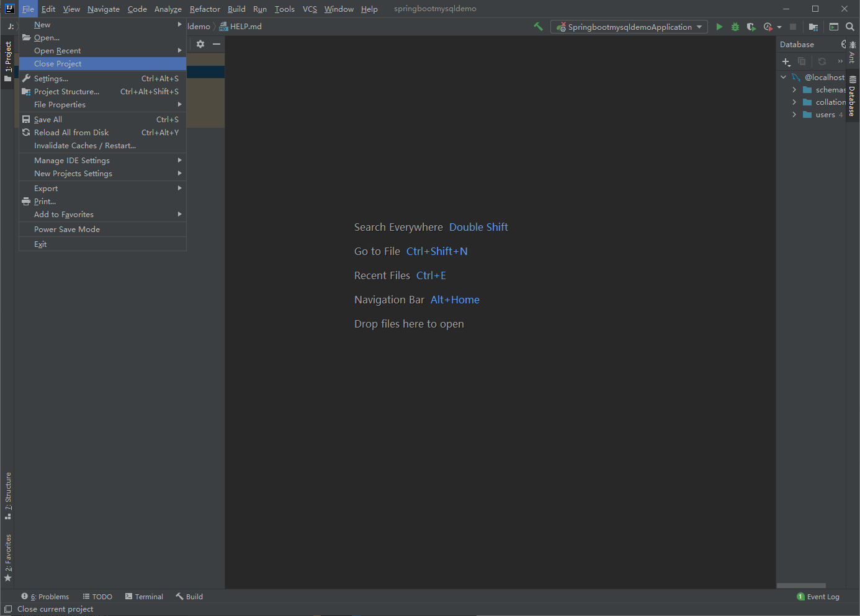The image size is (860, 616).
Task: Open Search Everywhere with the magnifier icon
Action: coord(850,27)
